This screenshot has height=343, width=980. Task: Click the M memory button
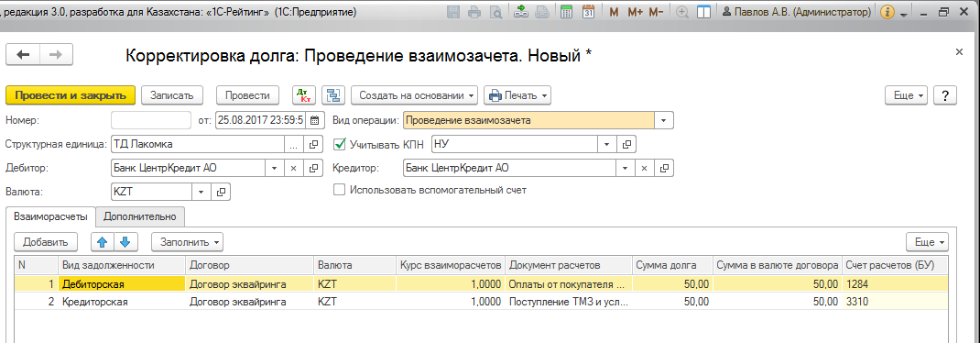point(614,12)
